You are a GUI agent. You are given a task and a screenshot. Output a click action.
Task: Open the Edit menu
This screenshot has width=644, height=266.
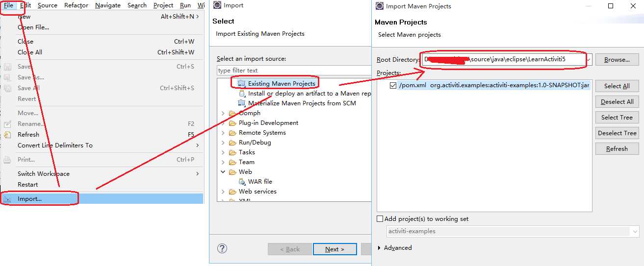click(26, 5)
